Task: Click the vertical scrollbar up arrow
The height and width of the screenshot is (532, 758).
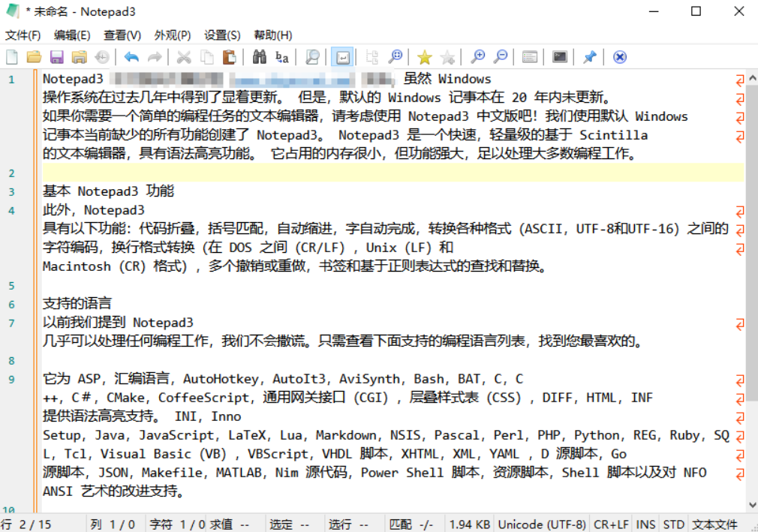Action: (x=752, y=77)
